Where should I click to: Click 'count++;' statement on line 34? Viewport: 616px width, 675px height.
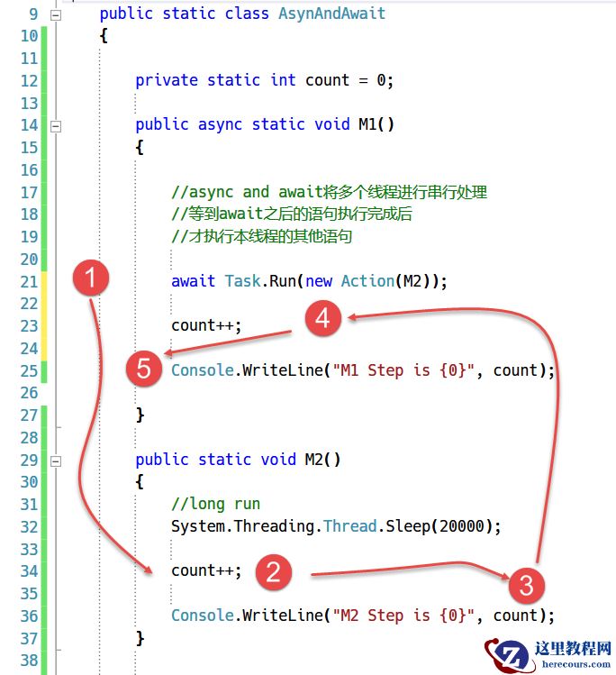point(206,571)
